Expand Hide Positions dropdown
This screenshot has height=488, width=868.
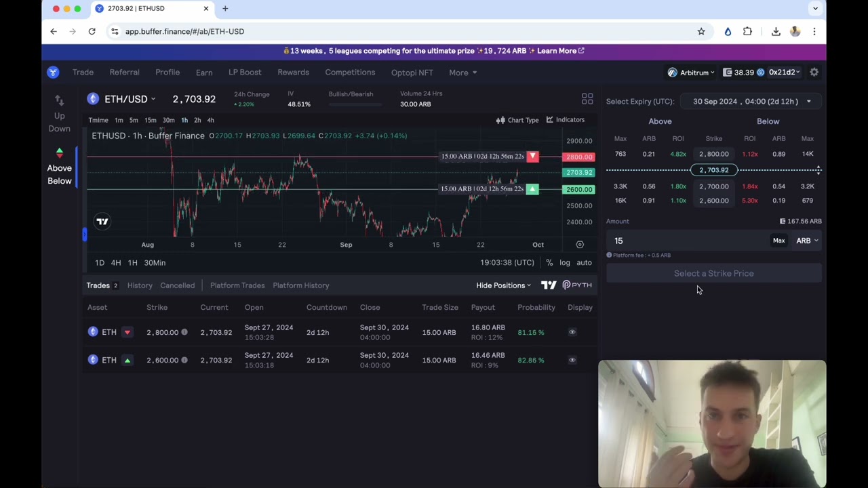tap(503, 285)
